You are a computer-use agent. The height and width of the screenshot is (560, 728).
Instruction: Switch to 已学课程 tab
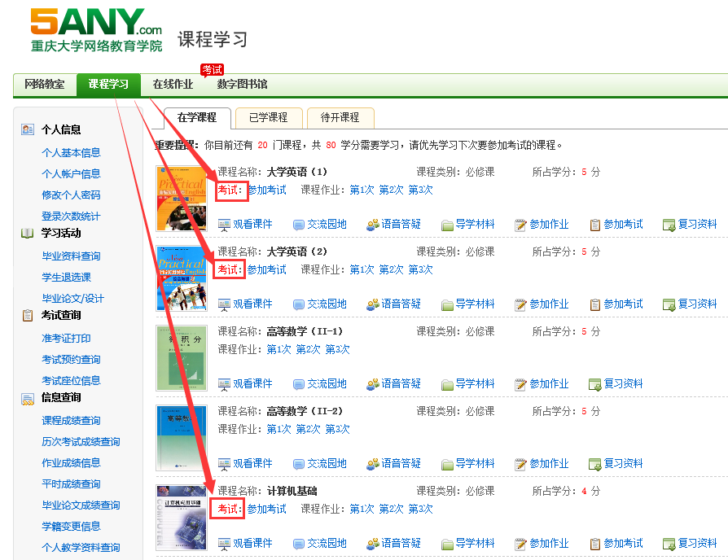[268, 117]
